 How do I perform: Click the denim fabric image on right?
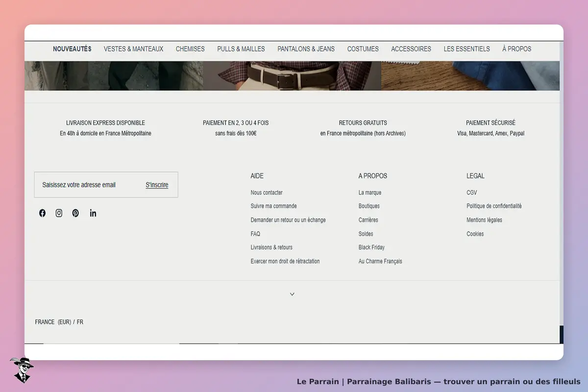pyautogui.click(x=470, y=76)
